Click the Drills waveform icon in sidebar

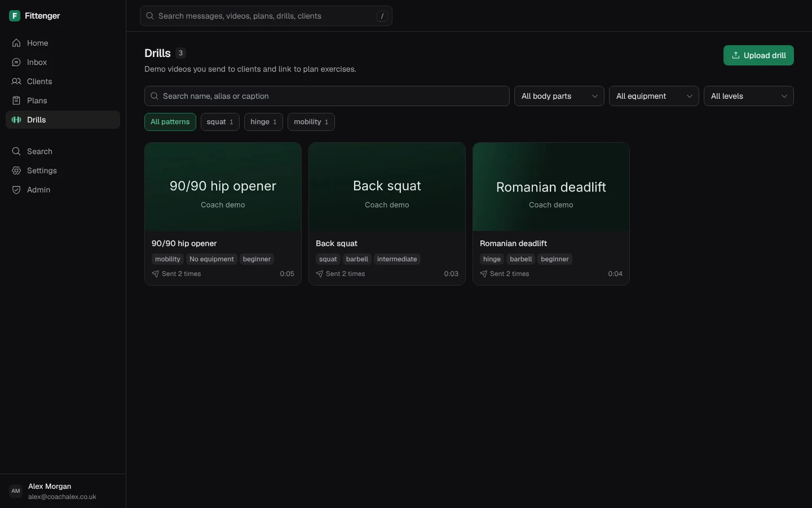click(x=16, y=120)
